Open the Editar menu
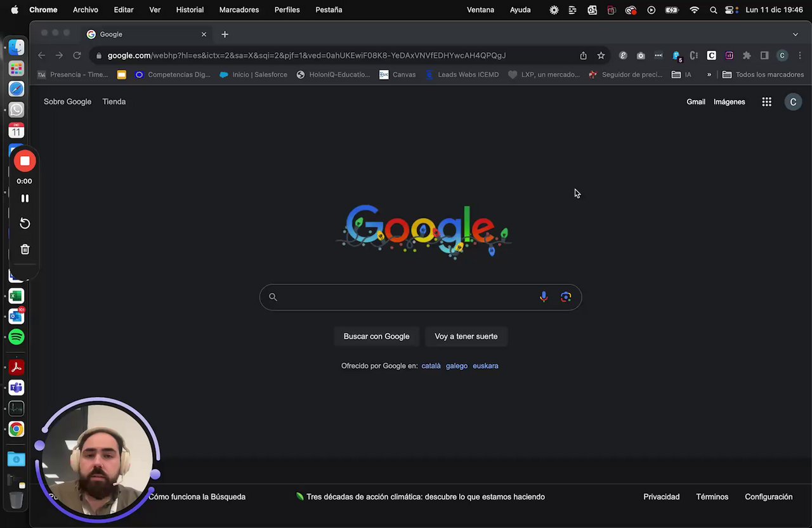The image size is (812, 528). 124,10
